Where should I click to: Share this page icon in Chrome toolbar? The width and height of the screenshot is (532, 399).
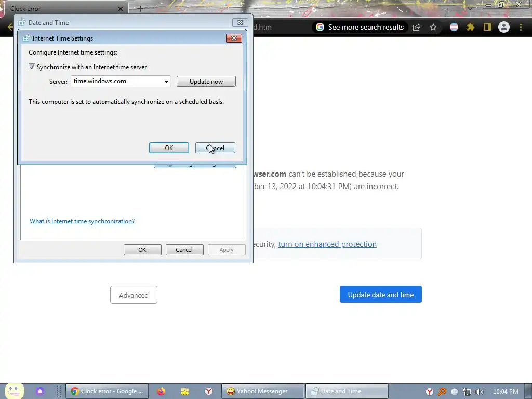click(417, 27)
